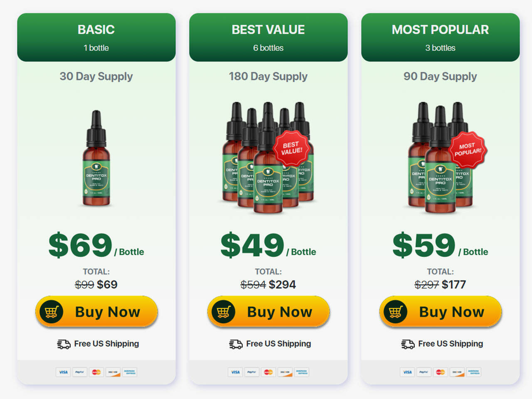Click the cart icon in Best Value Buy Now
The height and width of the screenshot is (399, 532).
point(223,312)
